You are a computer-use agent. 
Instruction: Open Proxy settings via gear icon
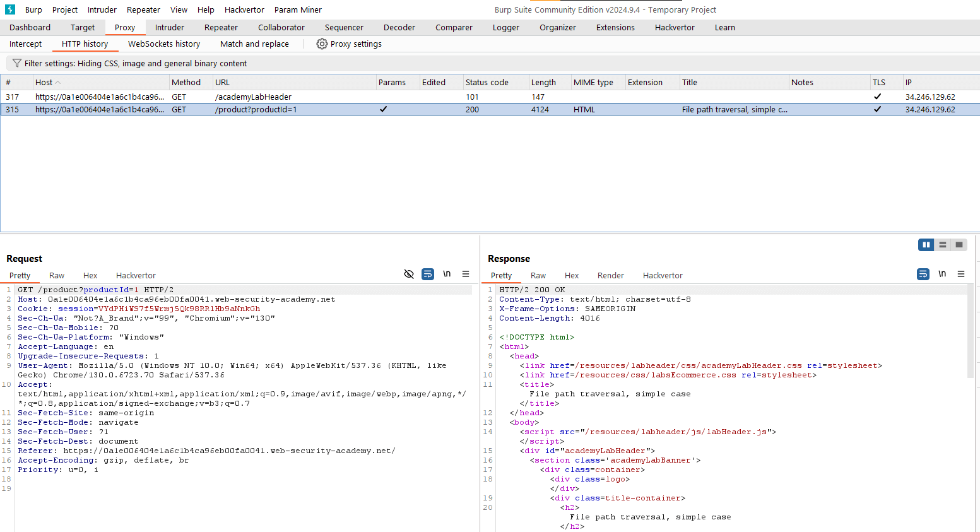pyautogui.click(x=322, y=44)
